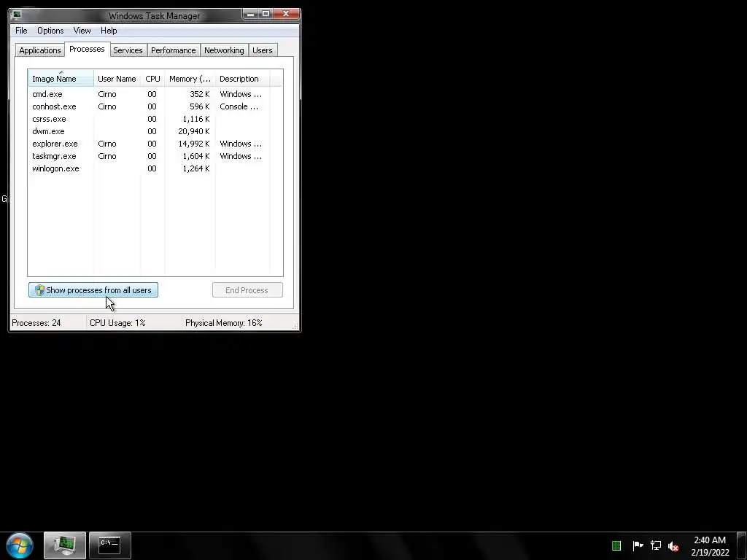Click Physical Memory: 16% status

(224, 323)
